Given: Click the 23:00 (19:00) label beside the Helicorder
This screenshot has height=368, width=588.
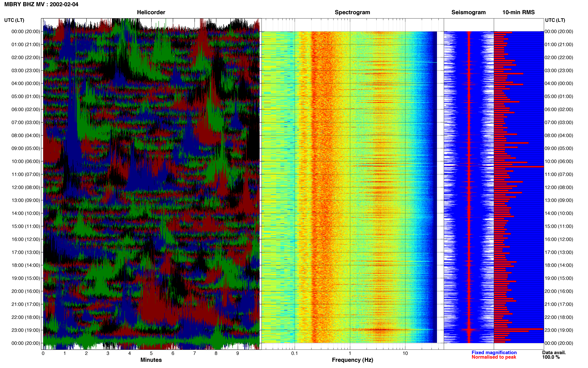Looking at the screenshot, I should pyautogui.click(x=26, y=330).
